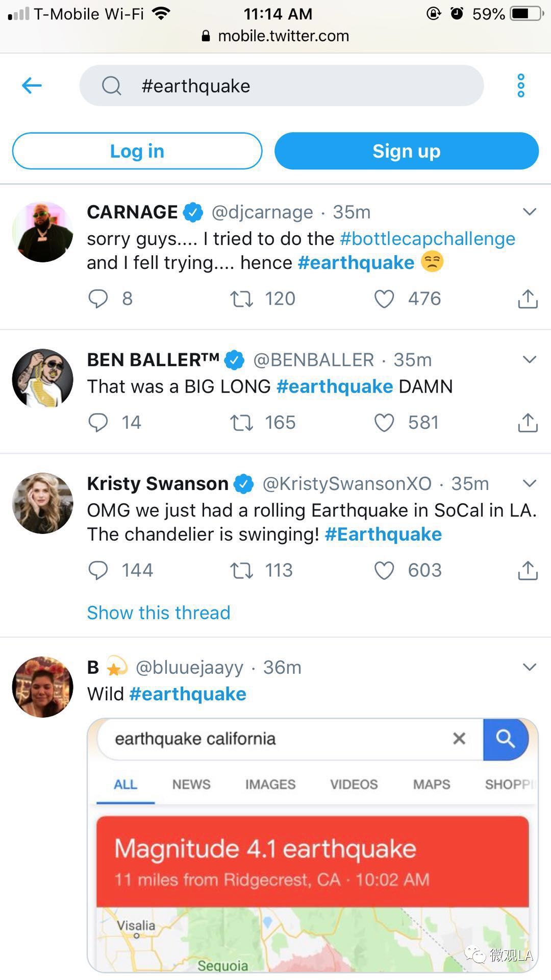The height and width of the screenshot is (980, 551).
Task: Switch to the IMAGES tab
Action: pyautogui.click(x=270, y=785)
